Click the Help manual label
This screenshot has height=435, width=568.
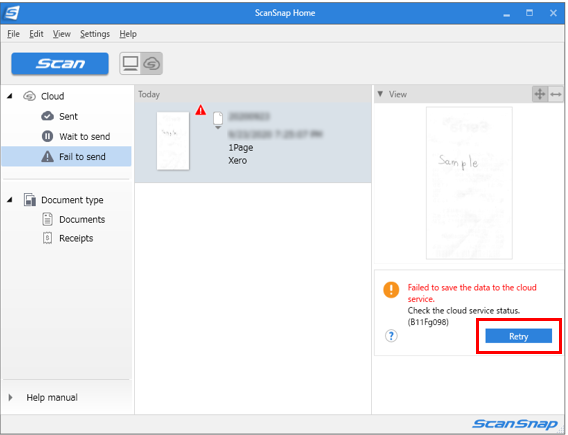(x=52, y=397)
